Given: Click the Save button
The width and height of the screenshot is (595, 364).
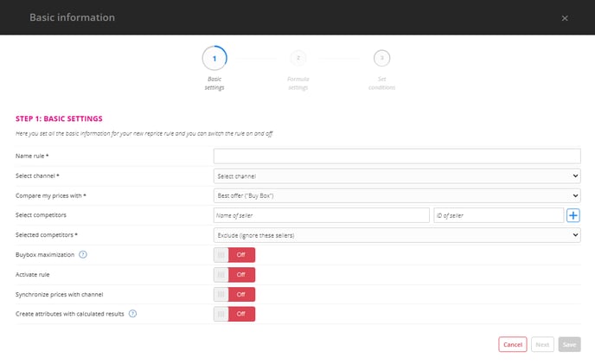Looking at the screenshot, I should pos(569,344).
